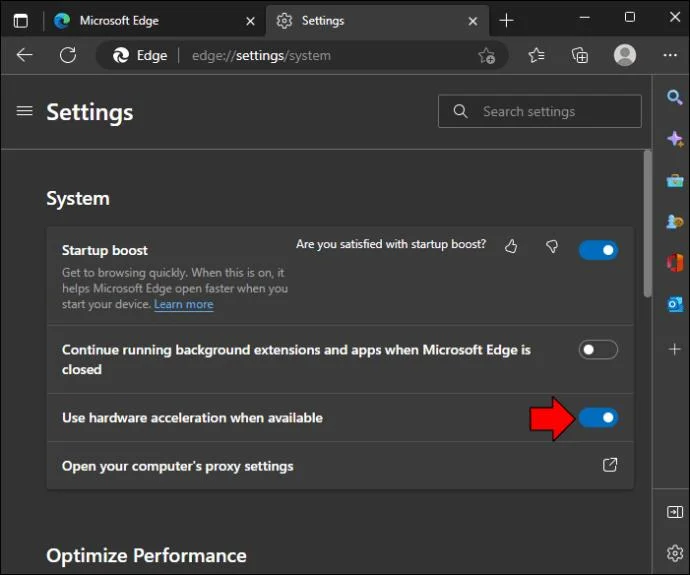
Task: Close the Settings tab
Action: pos(473,21)
